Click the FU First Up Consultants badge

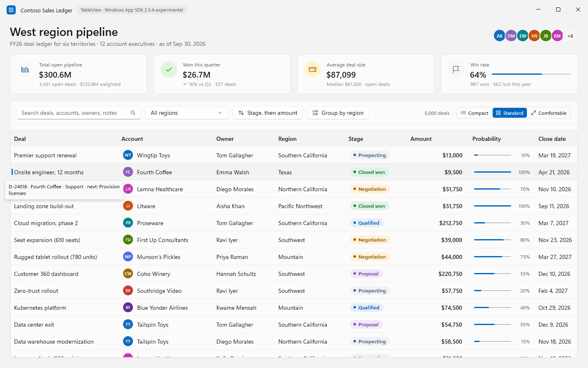point(128,240)
